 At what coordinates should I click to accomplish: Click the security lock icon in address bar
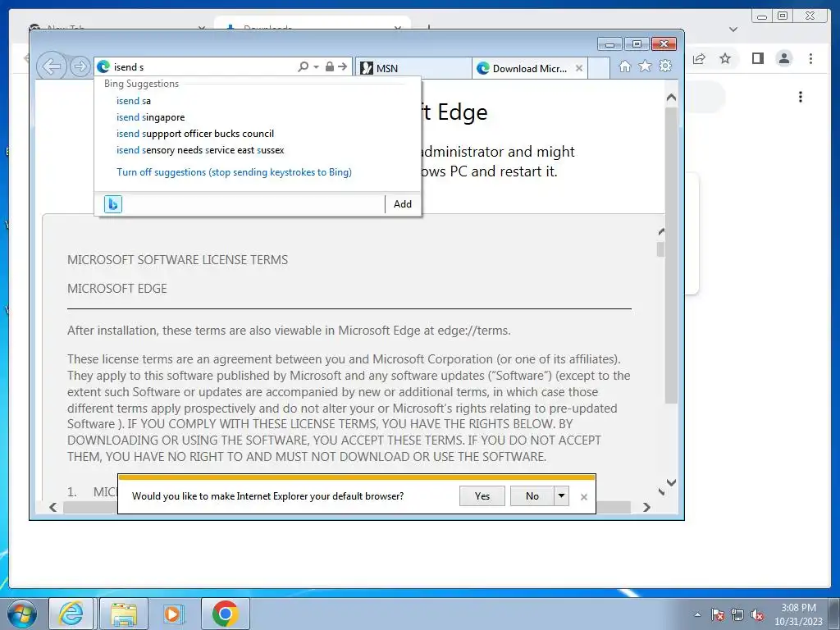point(330,66)
